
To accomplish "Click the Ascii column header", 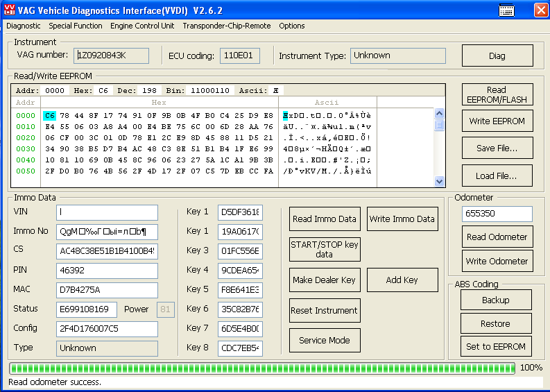I will click(x=327, y=103).
